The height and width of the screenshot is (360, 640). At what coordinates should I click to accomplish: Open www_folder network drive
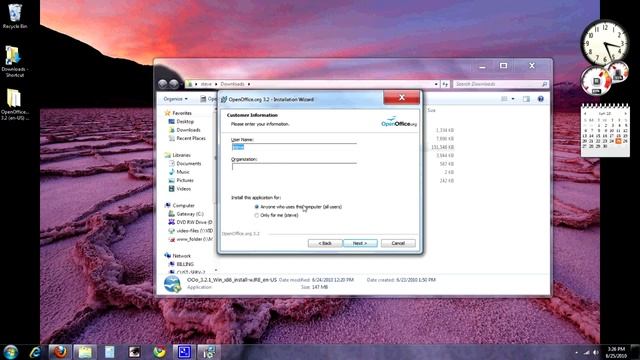pos(194,239)
